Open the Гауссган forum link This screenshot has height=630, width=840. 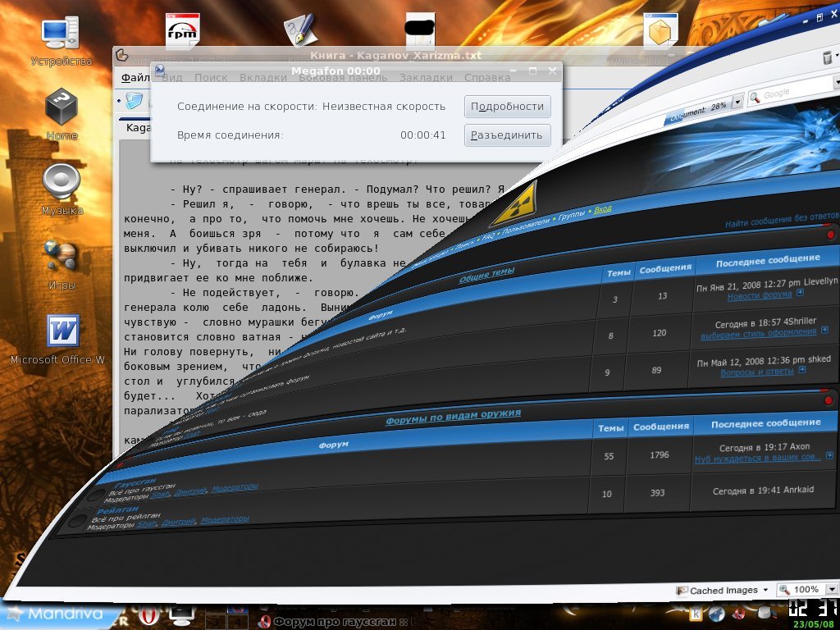click(x=135, y=482)
